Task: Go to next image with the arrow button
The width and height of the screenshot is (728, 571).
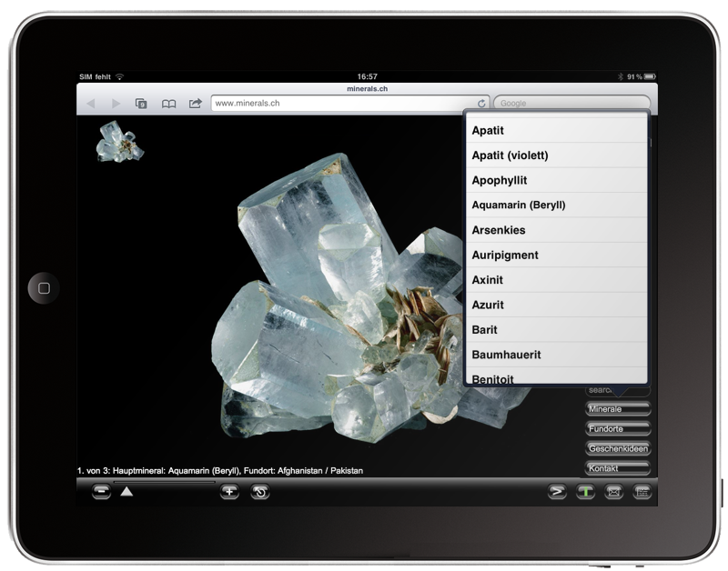Action: coord(557,492)
